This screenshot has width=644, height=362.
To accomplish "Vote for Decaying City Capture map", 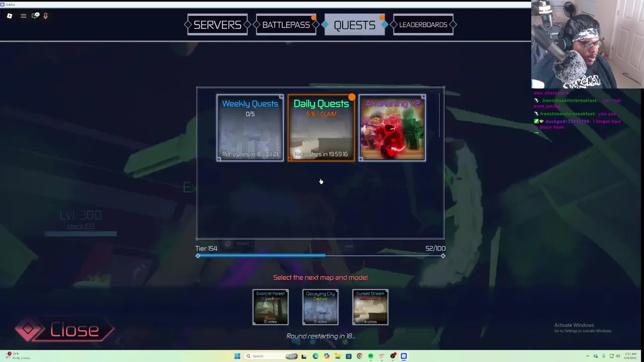I will click(320, 307).
